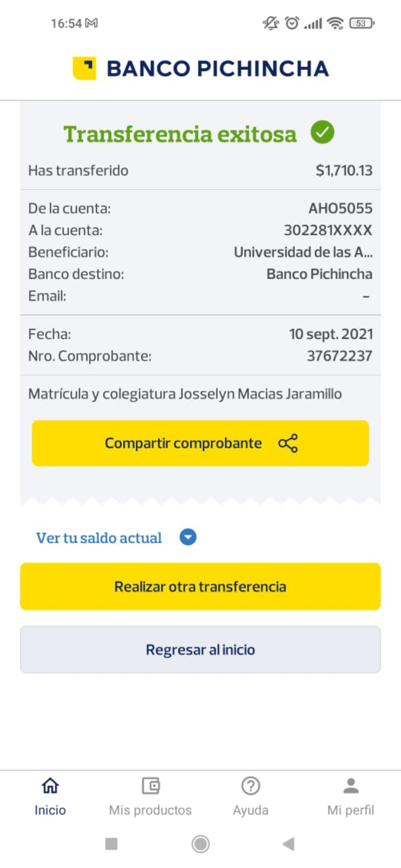Tap the comprobante number 37672237
401x868 pixels.
click(339, 356)
